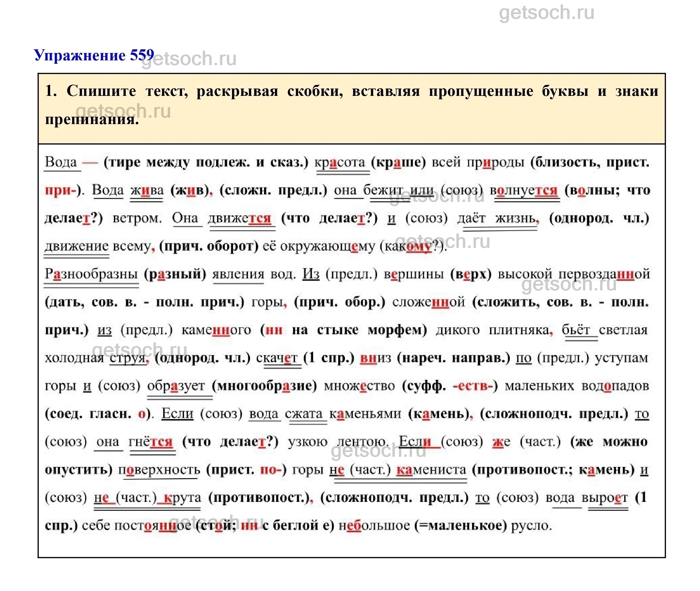The height and width of the screenshot is (591, 700).
Task: Click the word 'Спишите' in the task box
Action: tap(101, 91)
